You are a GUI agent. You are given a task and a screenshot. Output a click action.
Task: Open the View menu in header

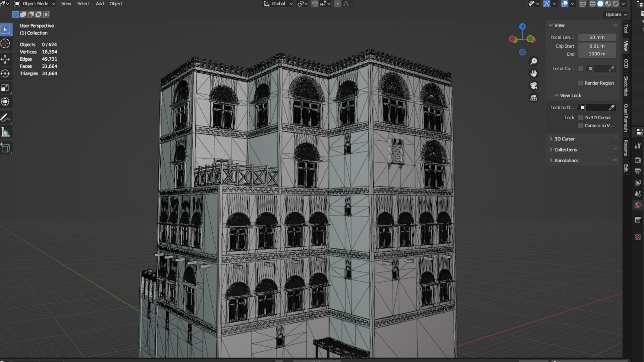click(x=66, y=4)
